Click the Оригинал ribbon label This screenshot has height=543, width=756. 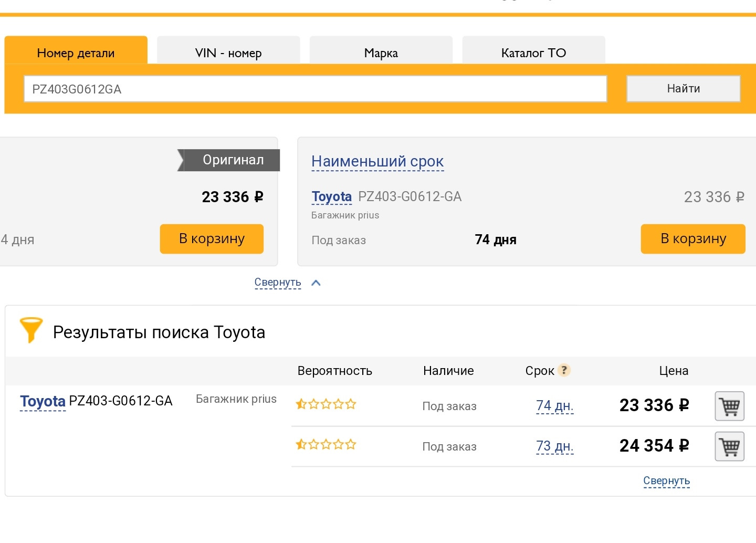click(229, 160)
